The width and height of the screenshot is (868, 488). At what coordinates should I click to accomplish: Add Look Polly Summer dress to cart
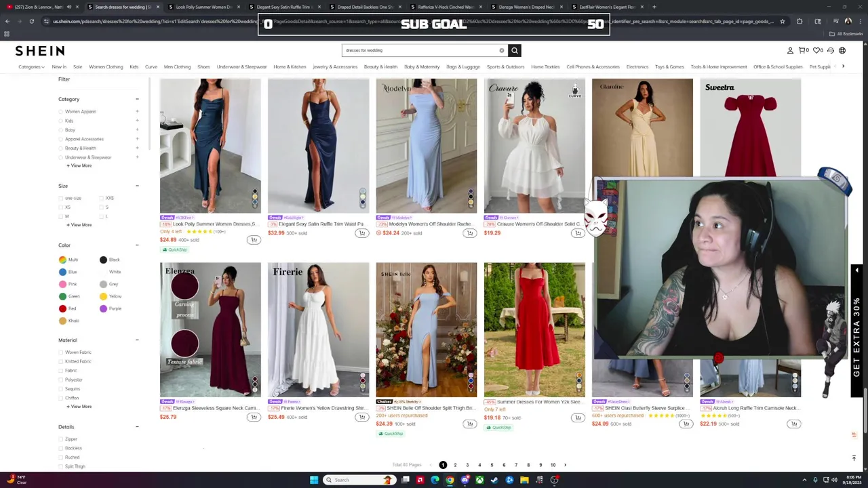[x=254, y=240]
